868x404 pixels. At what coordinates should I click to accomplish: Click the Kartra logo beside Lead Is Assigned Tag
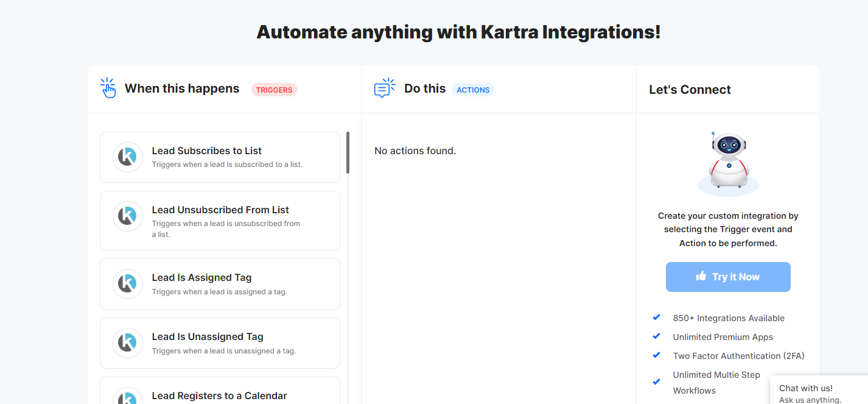pyautogui.click(x=128, y=284)
